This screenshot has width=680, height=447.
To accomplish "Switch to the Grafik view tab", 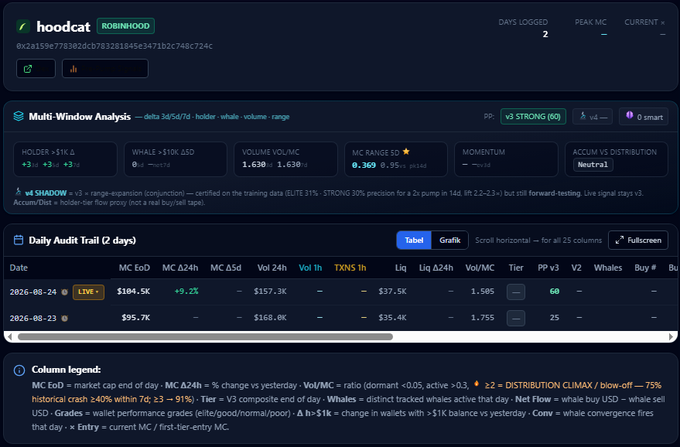I will pos(450,240).
